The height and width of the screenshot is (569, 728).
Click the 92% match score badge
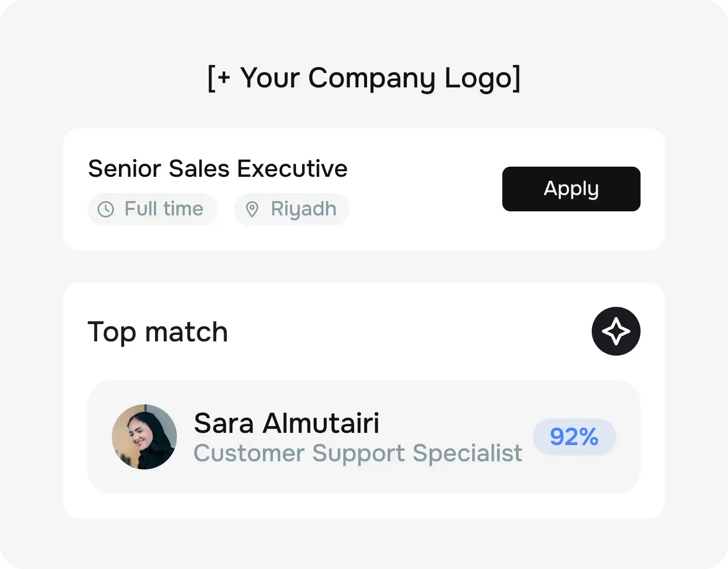tap(574, 436)
